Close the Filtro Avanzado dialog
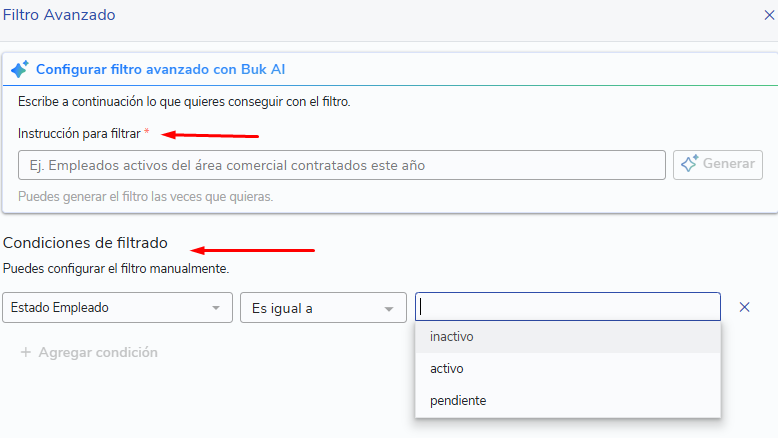Viewport: 778px width, 438px height. (769, 15)
